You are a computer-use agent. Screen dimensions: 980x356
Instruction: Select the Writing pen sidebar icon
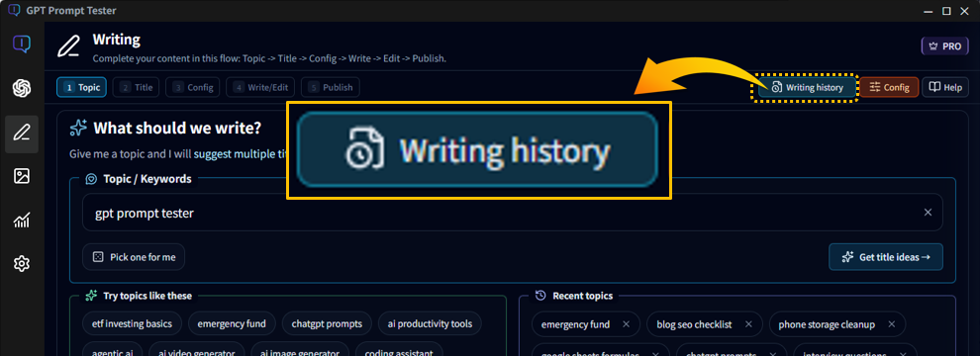tap(22, 133)
